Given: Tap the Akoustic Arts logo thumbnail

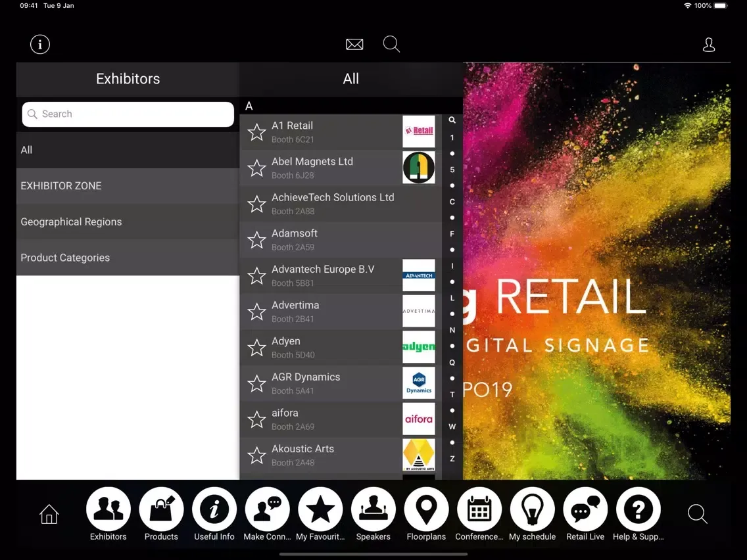Looking at the screenshot, I should pos(419,455).
